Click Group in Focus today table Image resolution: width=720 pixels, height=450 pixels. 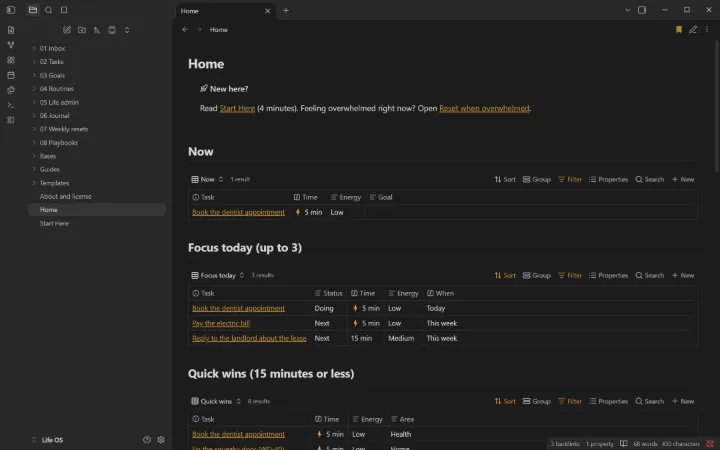pyautogui.click(x=536, y=276)
